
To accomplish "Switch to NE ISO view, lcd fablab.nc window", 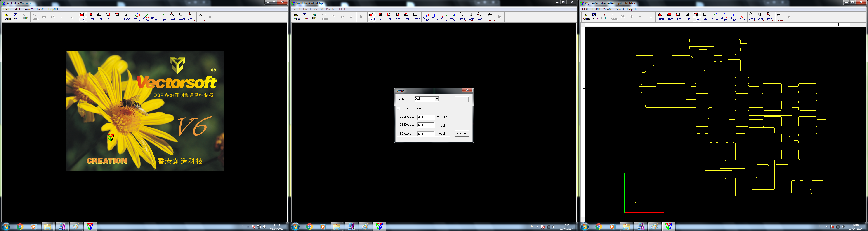I will click(733, 17).
